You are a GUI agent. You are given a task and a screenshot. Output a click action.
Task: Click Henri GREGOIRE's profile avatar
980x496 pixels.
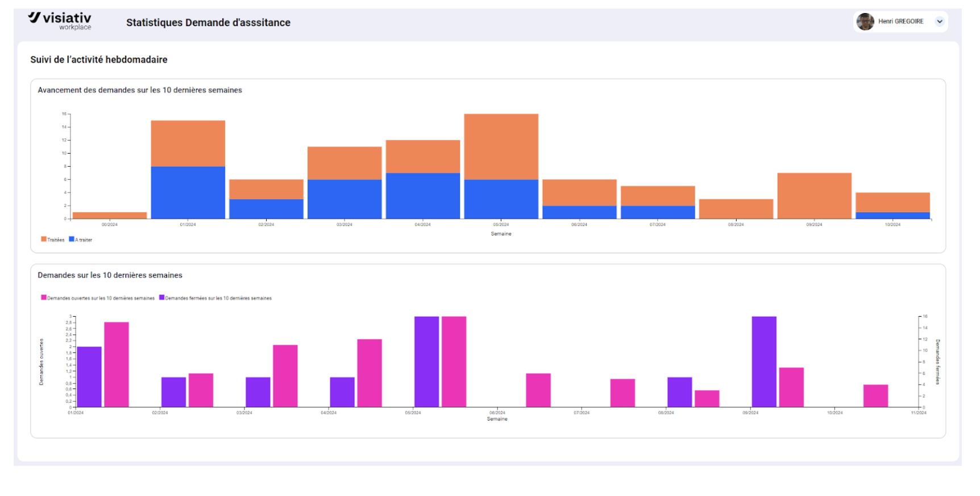coord(865,22)
